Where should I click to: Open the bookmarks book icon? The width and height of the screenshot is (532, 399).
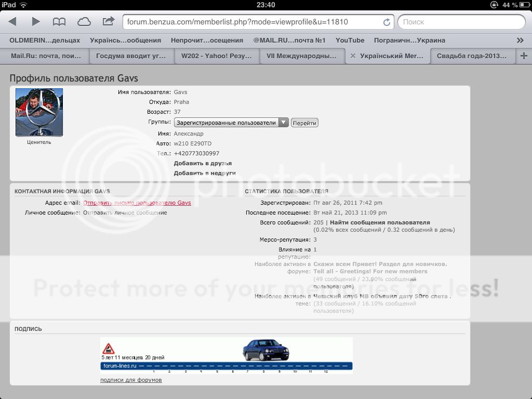click(59, 22)
